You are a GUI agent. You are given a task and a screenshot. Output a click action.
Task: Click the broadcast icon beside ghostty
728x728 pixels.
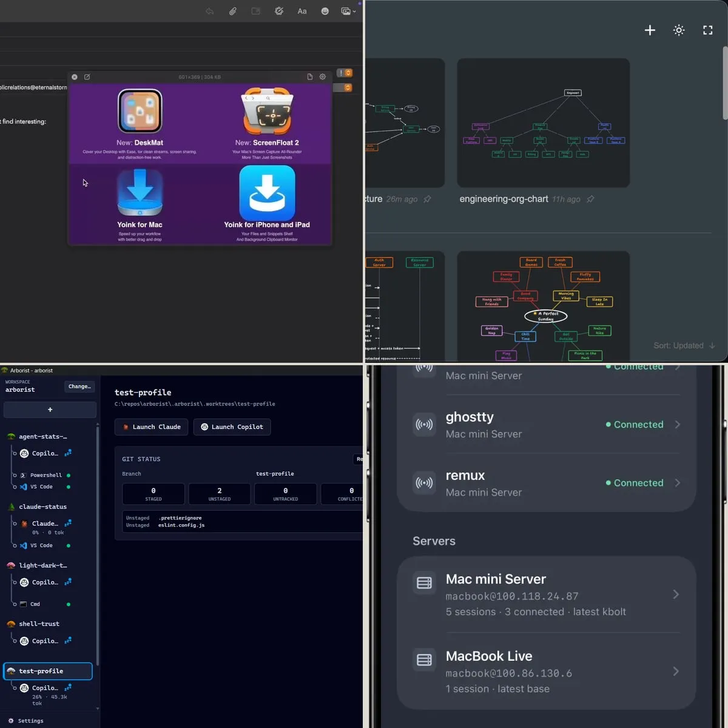[425, 425]
